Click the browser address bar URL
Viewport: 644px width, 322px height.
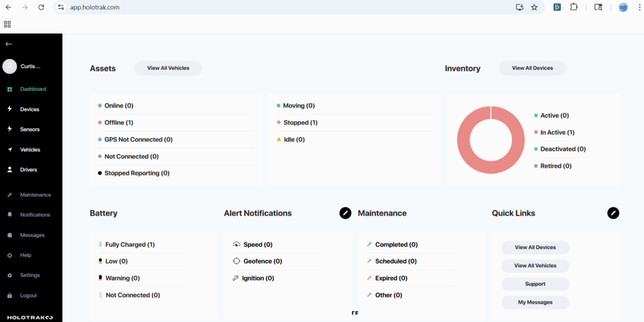[95, 7]
